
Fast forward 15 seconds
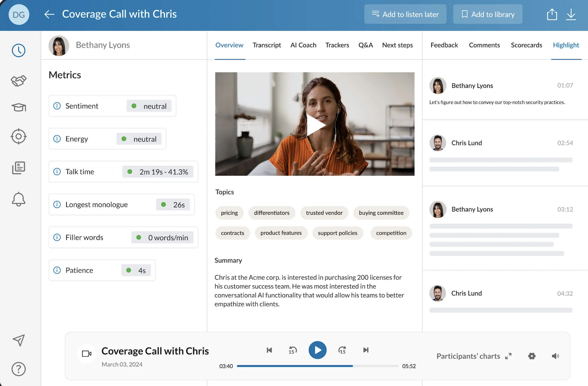pos(342,350)
